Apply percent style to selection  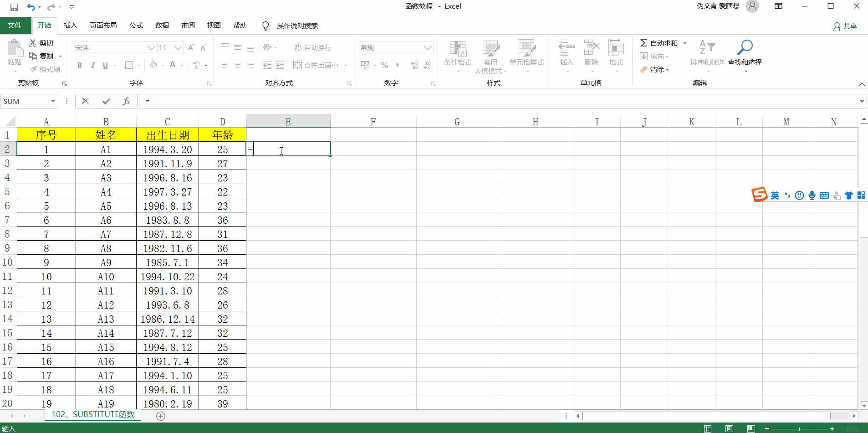(x=384, y=65)
